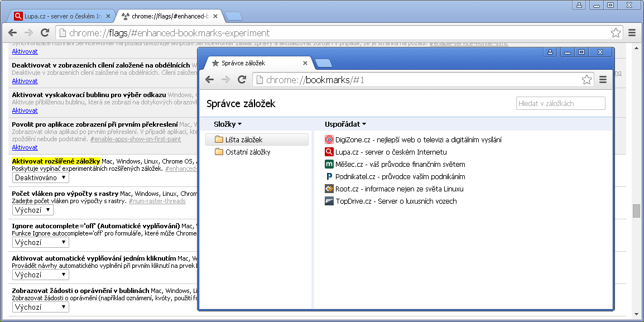Open Výchozí dropdown under Počet vláken
Viewport: 644px width, 322px height.
33,210
